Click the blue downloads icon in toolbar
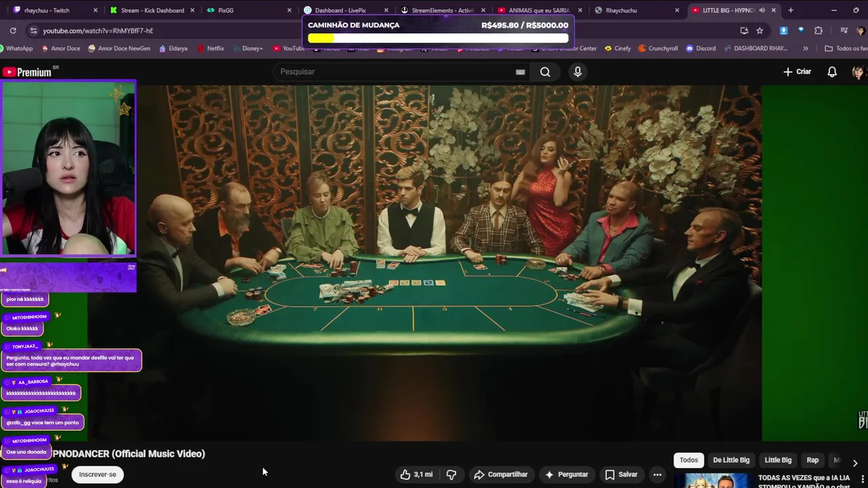 [784, 30]
